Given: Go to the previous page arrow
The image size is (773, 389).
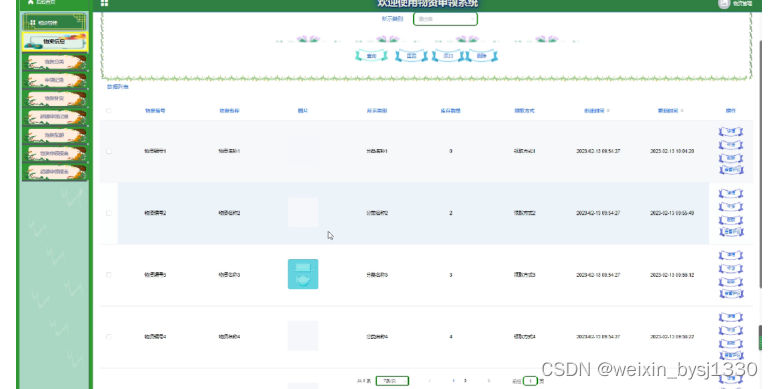Looking at the screenshot, I should click(x=430, y=381).
